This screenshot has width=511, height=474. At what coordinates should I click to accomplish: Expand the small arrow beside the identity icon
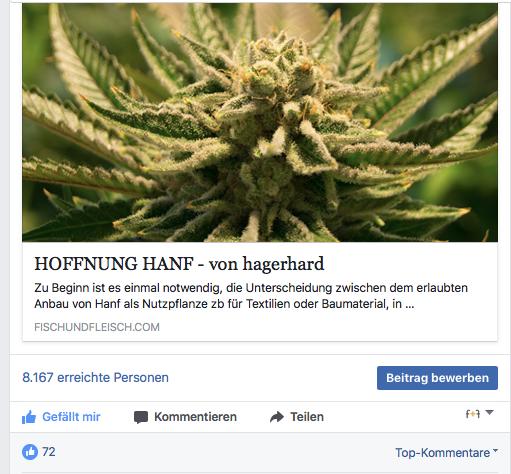point(489,412)
